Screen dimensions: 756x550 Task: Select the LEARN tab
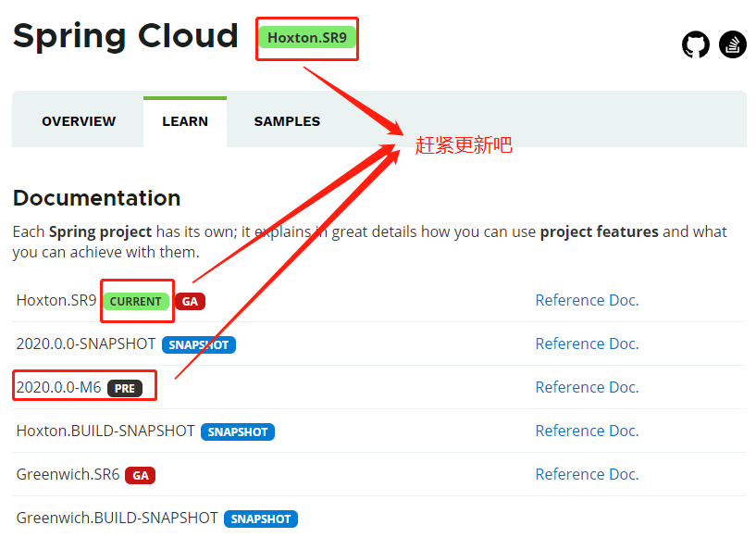click(185, 121)
